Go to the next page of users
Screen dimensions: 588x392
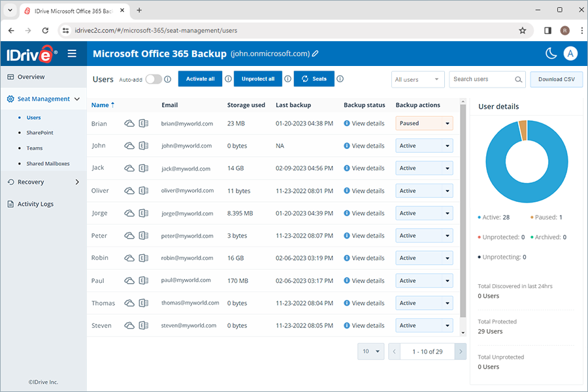pos(461,351)
